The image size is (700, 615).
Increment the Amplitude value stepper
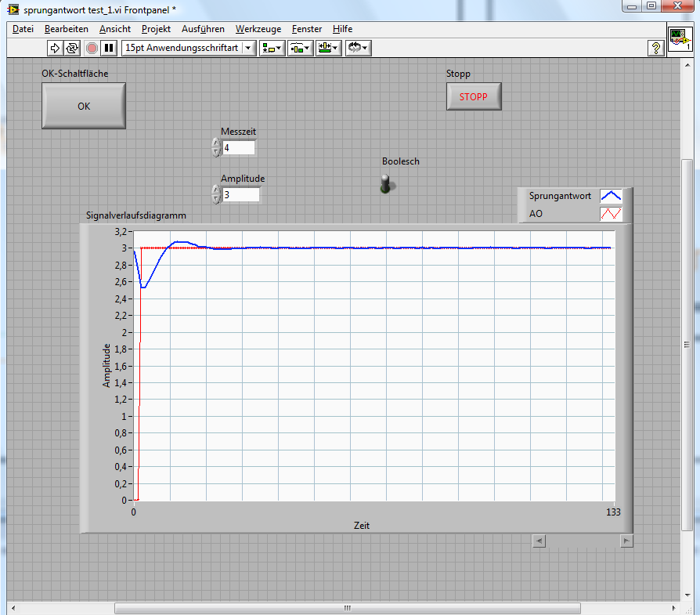tap(216, 190)
